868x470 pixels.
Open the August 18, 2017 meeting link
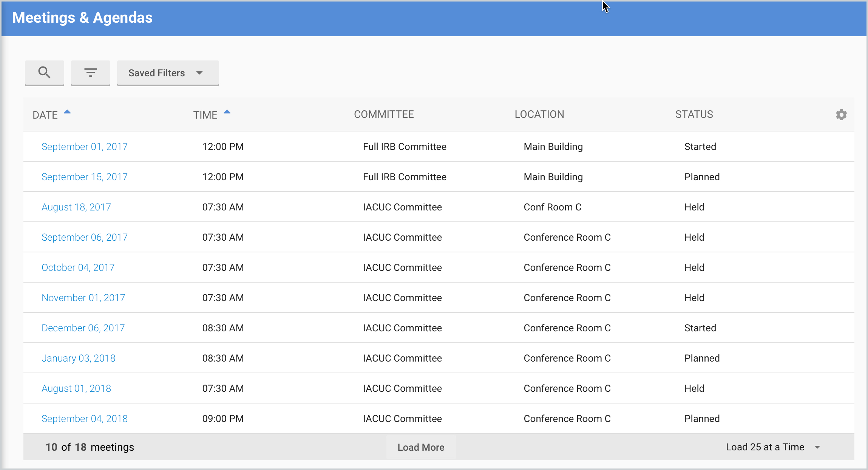coord(76,207)
